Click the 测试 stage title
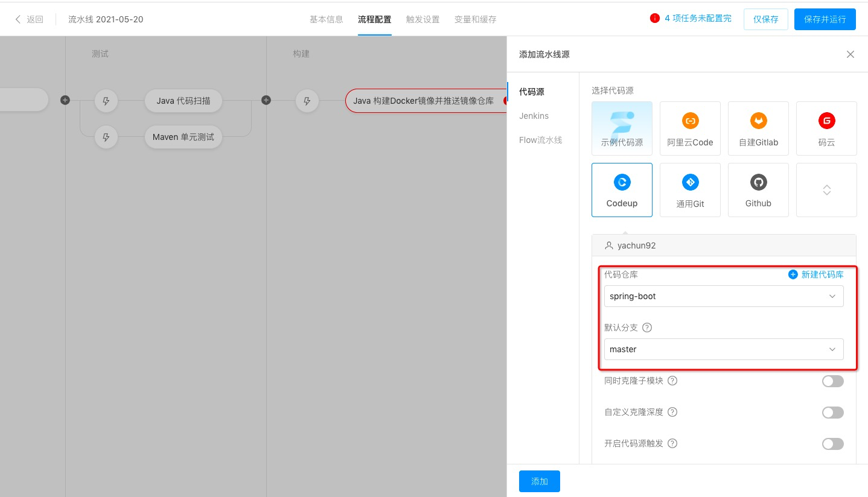This screenshot has height=497, width=868. [x=100, y=54]
